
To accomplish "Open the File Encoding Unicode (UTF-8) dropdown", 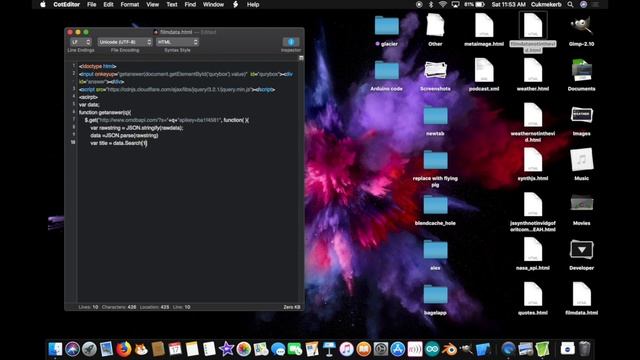I will coord(125,42).
